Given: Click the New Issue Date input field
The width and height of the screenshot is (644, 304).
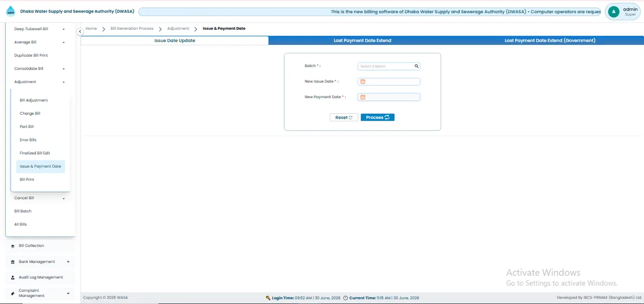Looking at the screenshot, I should tap(389, 82).
